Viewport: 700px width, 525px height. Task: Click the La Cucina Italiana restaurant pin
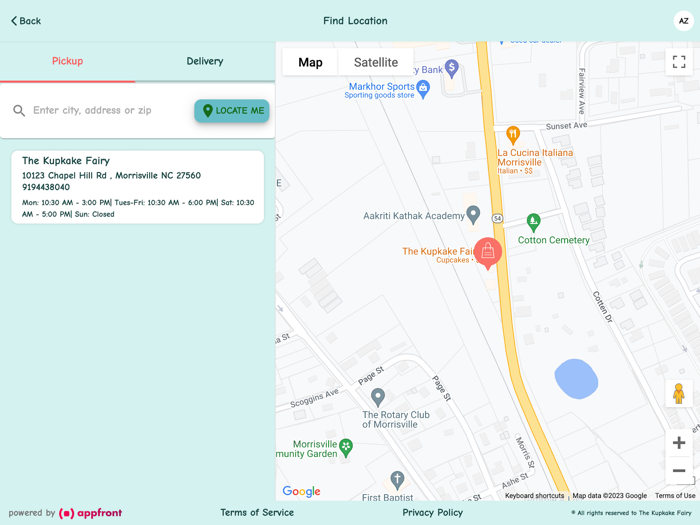click(512, 135)
